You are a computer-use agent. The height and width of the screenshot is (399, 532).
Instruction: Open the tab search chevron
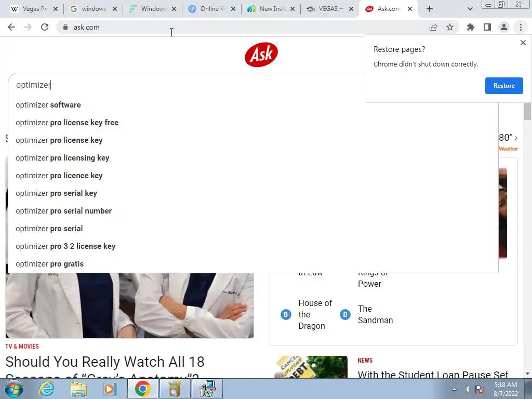click(470, 9)
